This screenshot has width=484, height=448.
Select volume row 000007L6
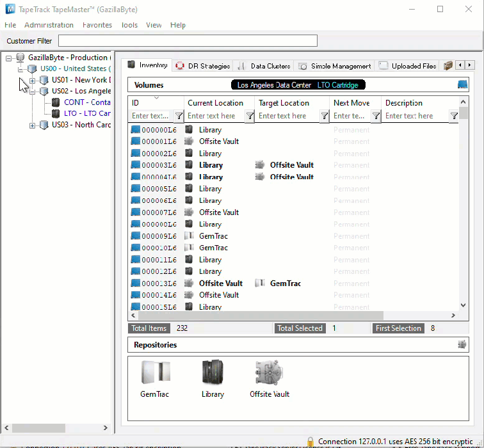[293, 212]
